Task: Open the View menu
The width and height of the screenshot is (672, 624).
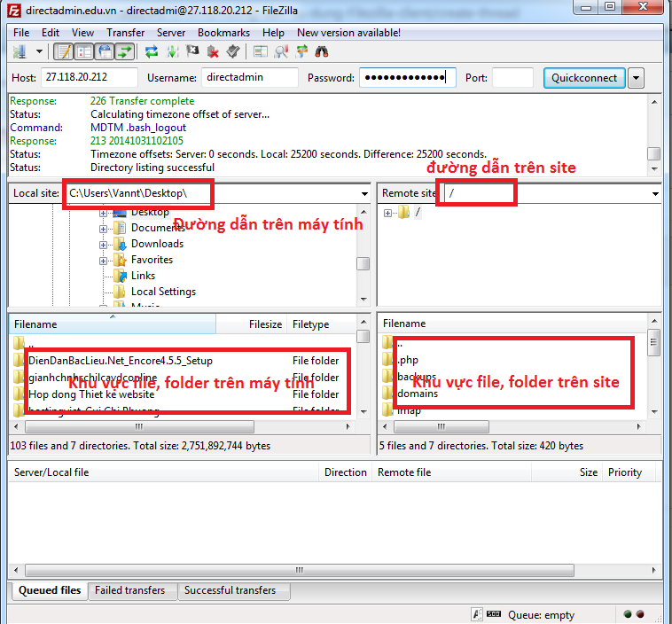Action: [82, 33]
